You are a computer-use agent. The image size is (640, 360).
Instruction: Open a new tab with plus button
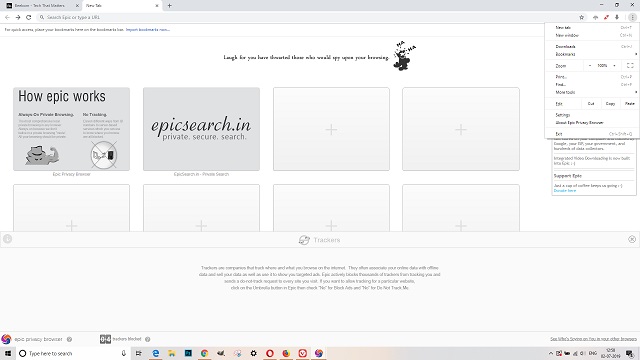click(x=169, y=6)
